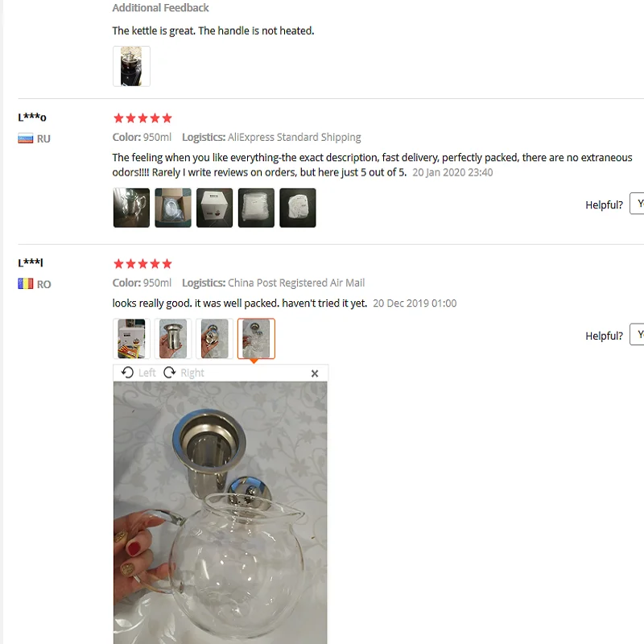This screenshot has width=644, height=644.
Task: Rotate image left with the counterclockwise icon
Action: pos(127,373)
